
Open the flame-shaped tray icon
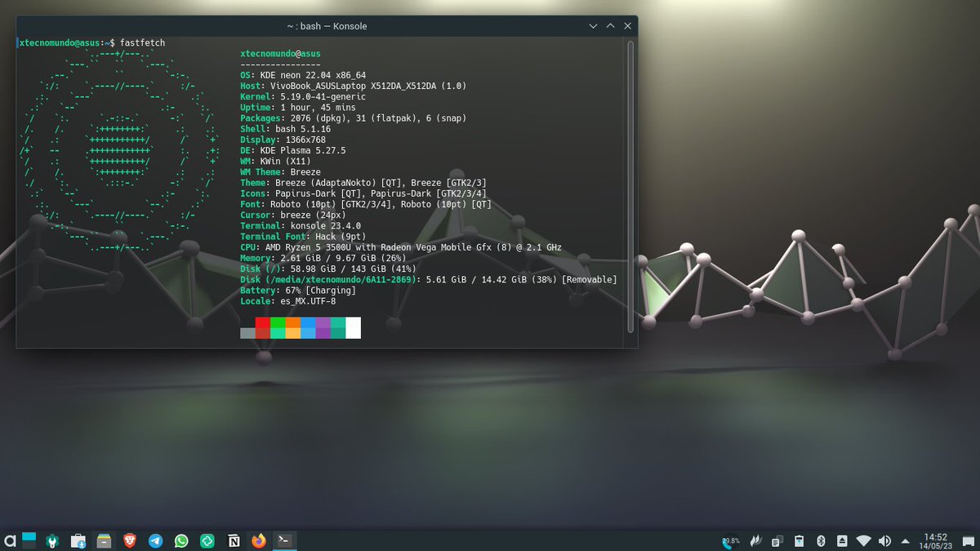(x=756, y=540)
